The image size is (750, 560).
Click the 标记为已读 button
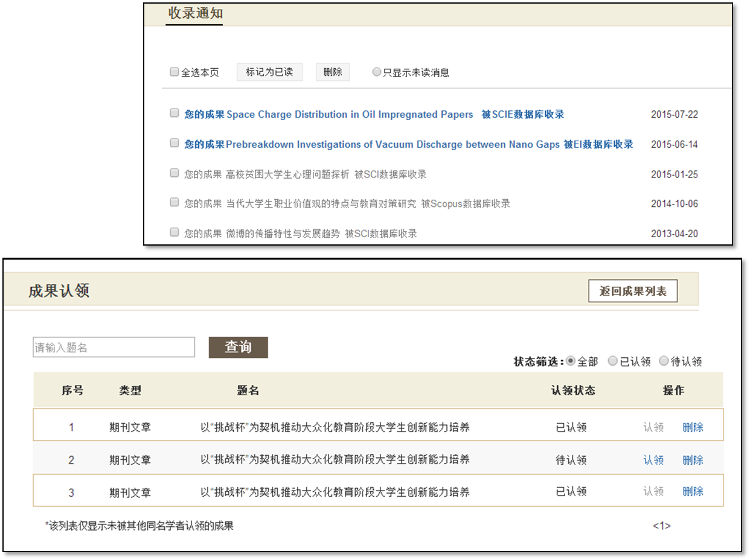pos(269,72)
